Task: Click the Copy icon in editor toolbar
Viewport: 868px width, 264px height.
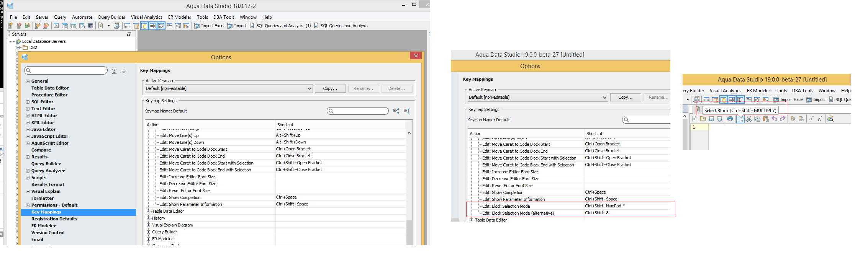Action: pyautogui.click(x=757, y=119)
